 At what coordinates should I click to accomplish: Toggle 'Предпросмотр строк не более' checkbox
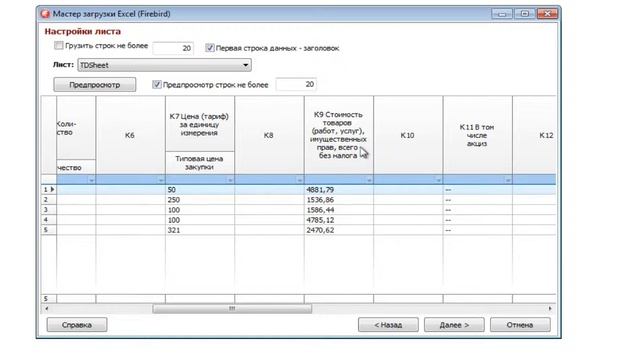pyautogui.click(x=156, y=84)
